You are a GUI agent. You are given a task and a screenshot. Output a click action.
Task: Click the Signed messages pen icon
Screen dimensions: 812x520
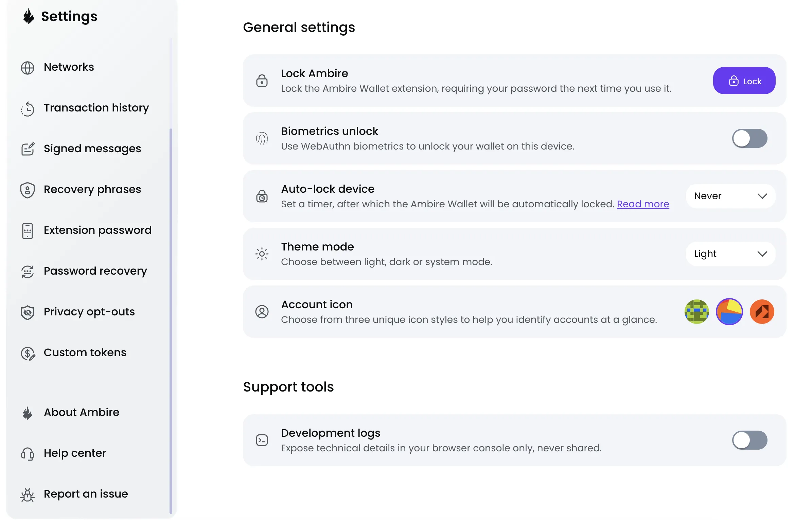(28, 149)
